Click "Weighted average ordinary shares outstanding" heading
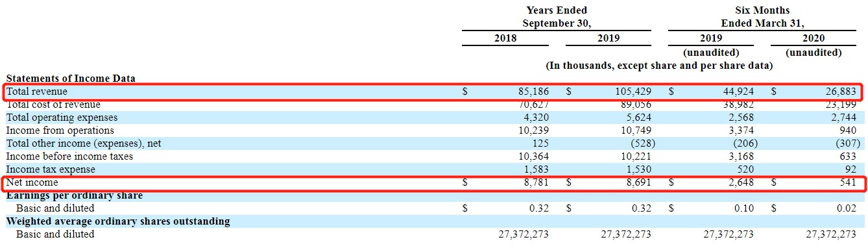This screenshot has height=246, width=868. [x=118, y=221]
